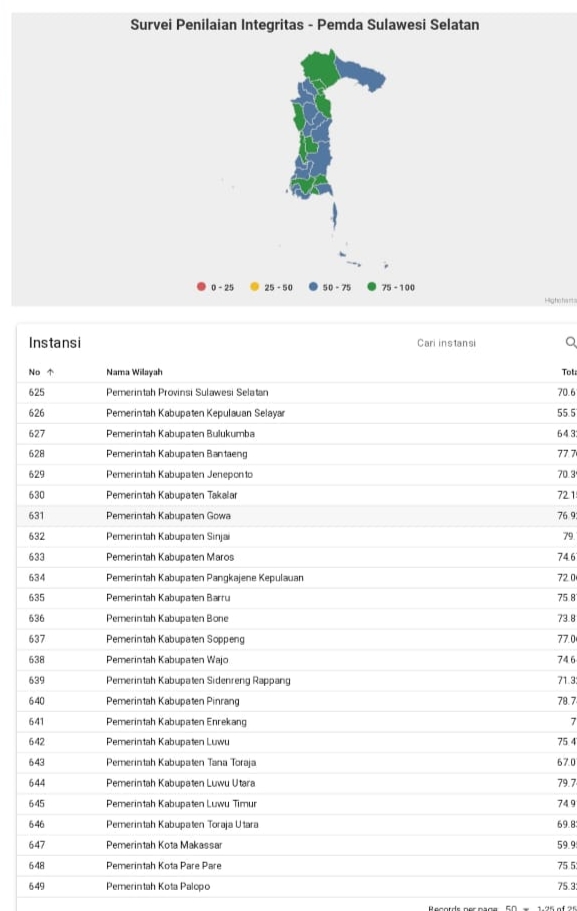Toggle the green 75 - 100 legend item
Screen dimensions: 577x911
click(x=390, y=287)
